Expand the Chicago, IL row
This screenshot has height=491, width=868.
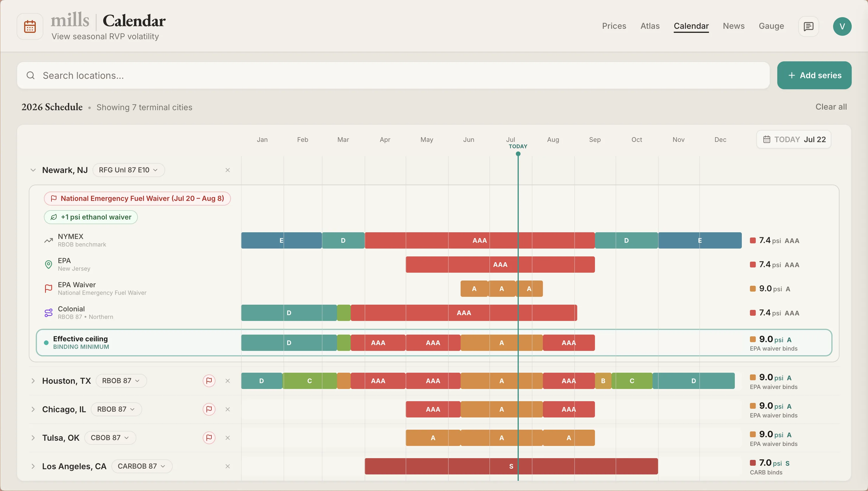point(33,409)
